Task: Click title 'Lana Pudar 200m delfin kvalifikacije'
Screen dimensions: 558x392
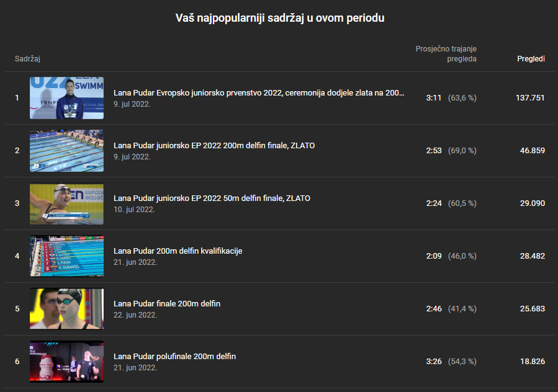Action: click(x=178, y=251)
